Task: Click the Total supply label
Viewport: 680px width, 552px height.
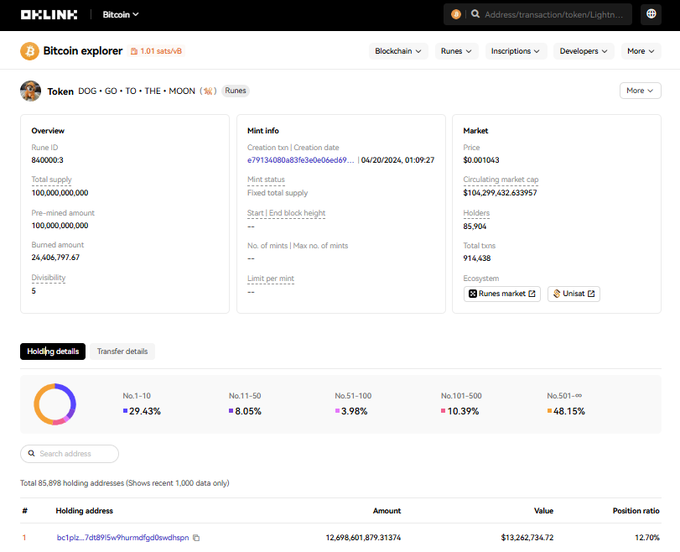Action: [x=51, y=180]
